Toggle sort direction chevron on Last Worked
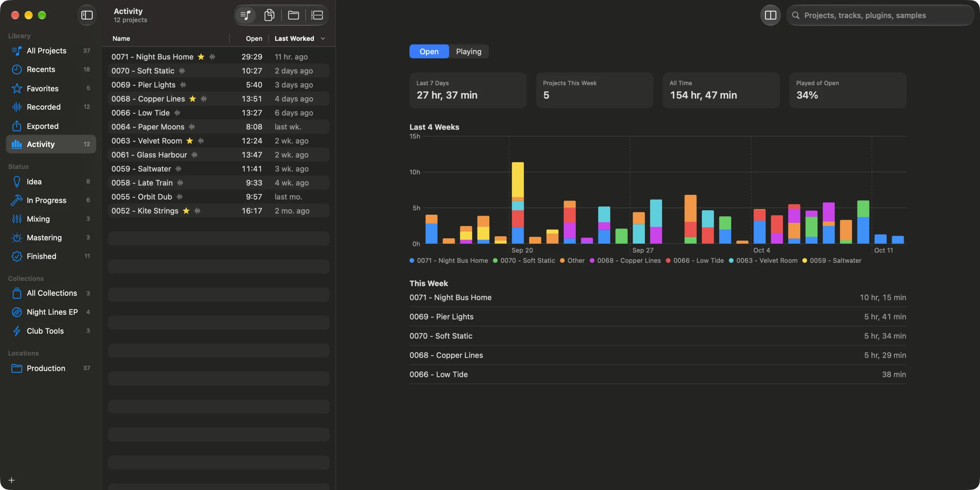 pos(323,39)
